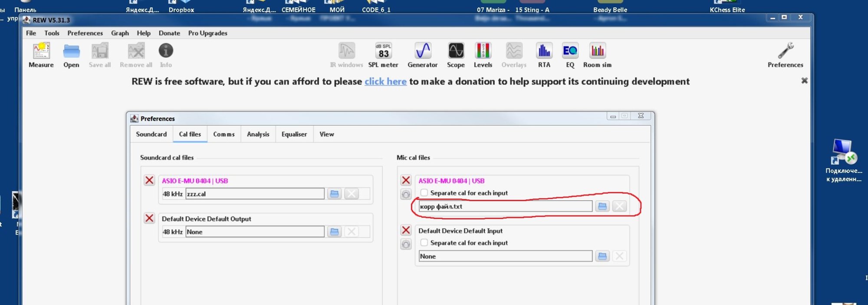Viewport: 868px width, 305px height.
Task: Dismiss the donation banner
Action: (804, 81)
